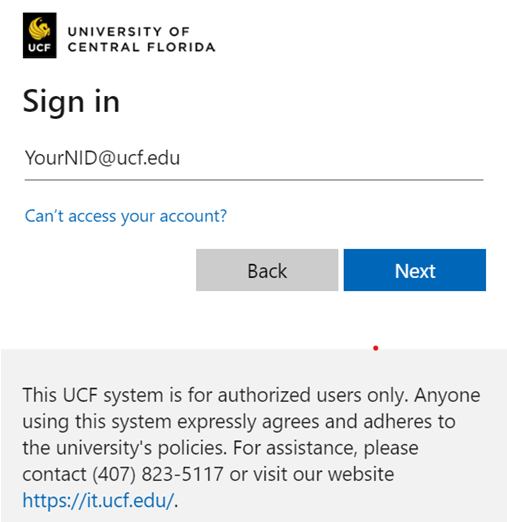This screenshot has height=522, width=507.
Task: Click the small red dot above the footer
Action: (376, 348)
